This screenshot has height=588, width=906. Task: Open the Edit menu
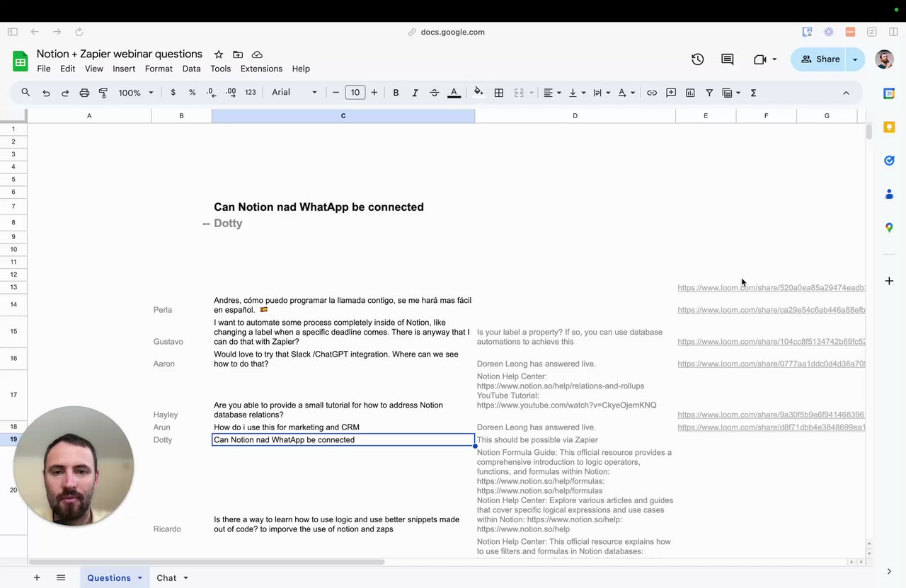point(68,69)
